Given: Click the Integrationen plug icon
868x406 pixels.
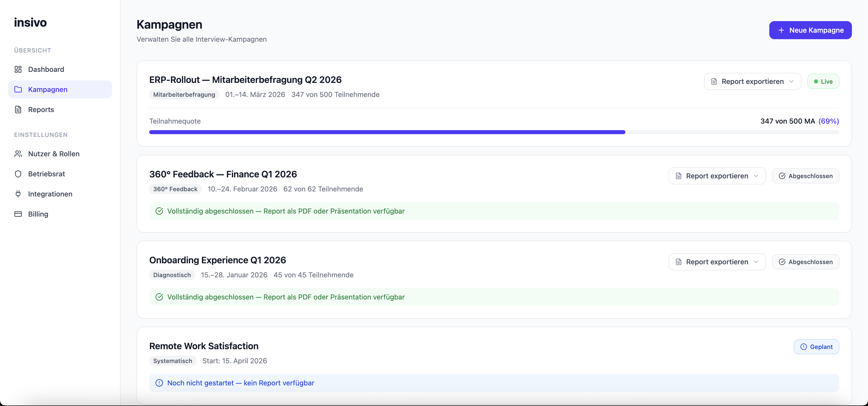Looking at the screenshot, I should [x=19, y=194].
